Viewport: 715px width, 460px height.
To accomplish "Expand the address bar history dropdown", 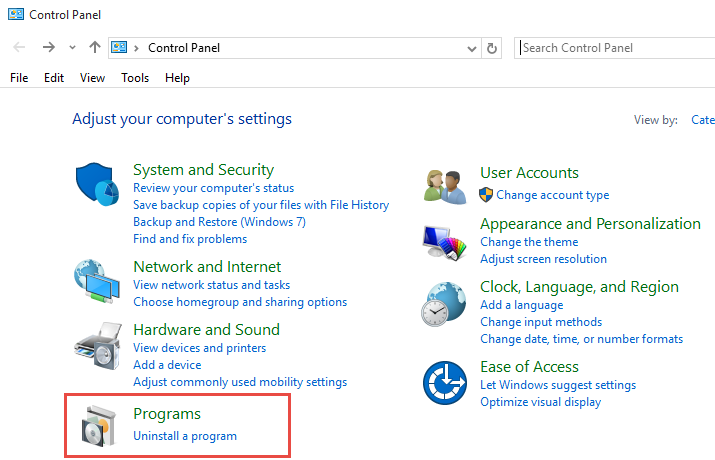I will tap(472, 48).
